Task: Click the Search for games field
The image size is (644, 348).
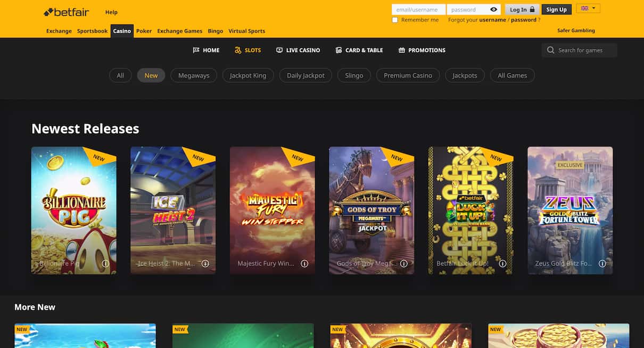Action: pyautogui.click(x=580, y=50)
